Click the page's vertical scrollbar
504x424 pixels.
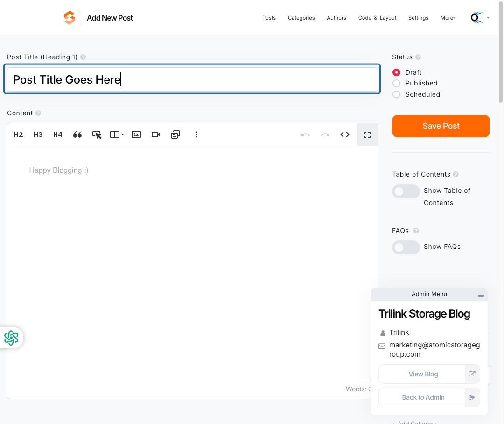(500, 51)
